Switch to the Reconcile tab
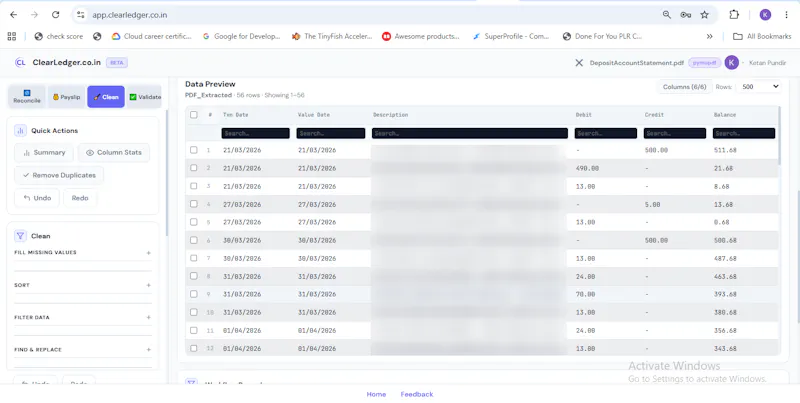The height and width of the screenshot is (403, 800). (27, 97)
